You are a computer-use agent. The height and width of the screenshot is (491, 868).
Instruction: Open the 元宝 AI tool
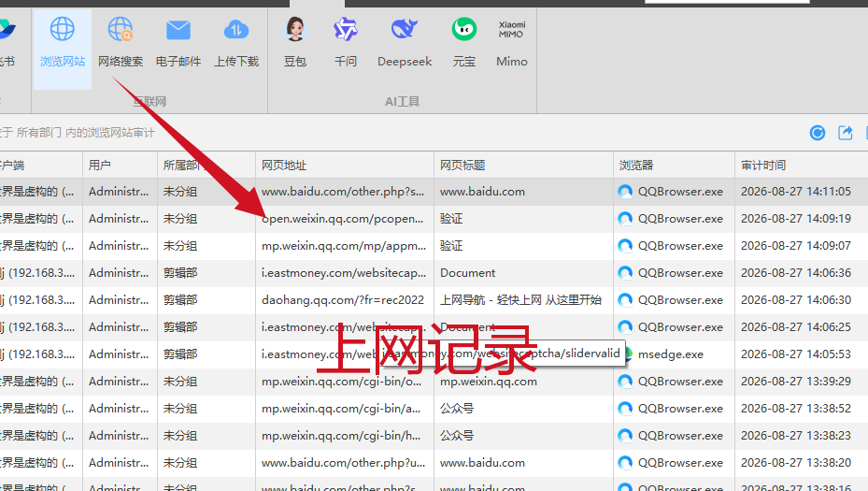coord(463,43)
